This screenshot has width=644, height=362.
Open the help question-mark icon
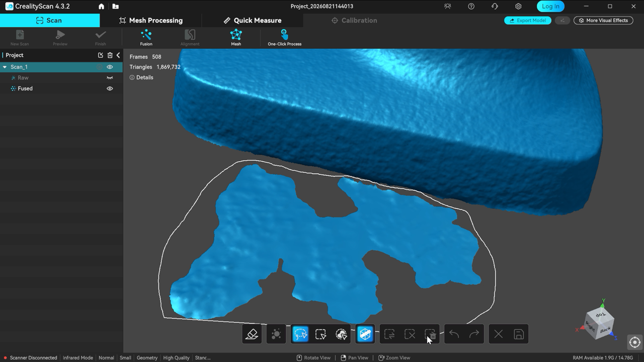click(x=471, y=7)
